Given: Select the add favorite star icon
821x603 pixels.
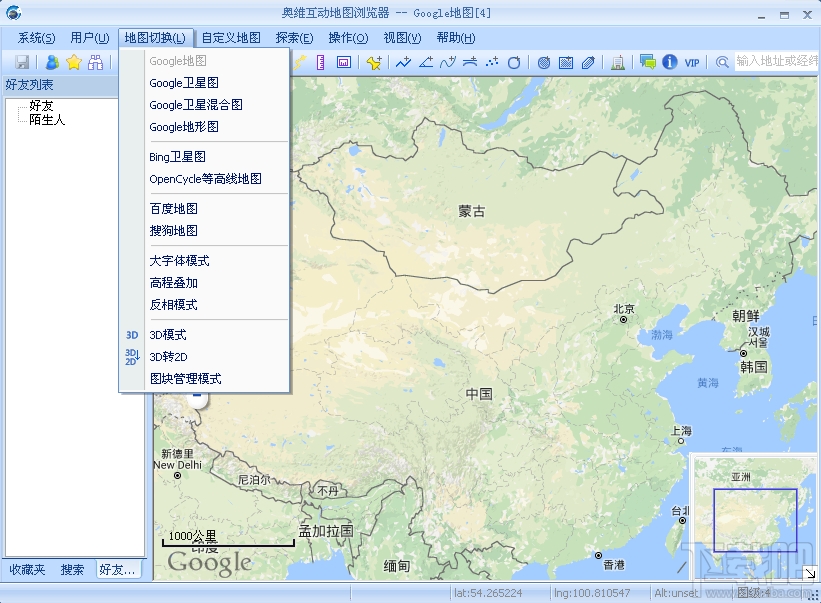Looking at the screenshot, I should click(72, 62).
